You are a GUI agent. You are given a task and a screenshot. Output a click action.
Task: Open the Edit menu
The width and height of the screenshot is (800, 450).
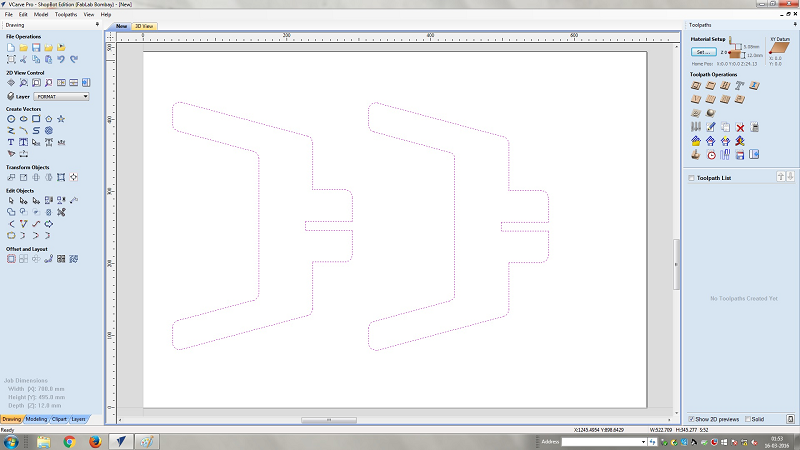23,14
